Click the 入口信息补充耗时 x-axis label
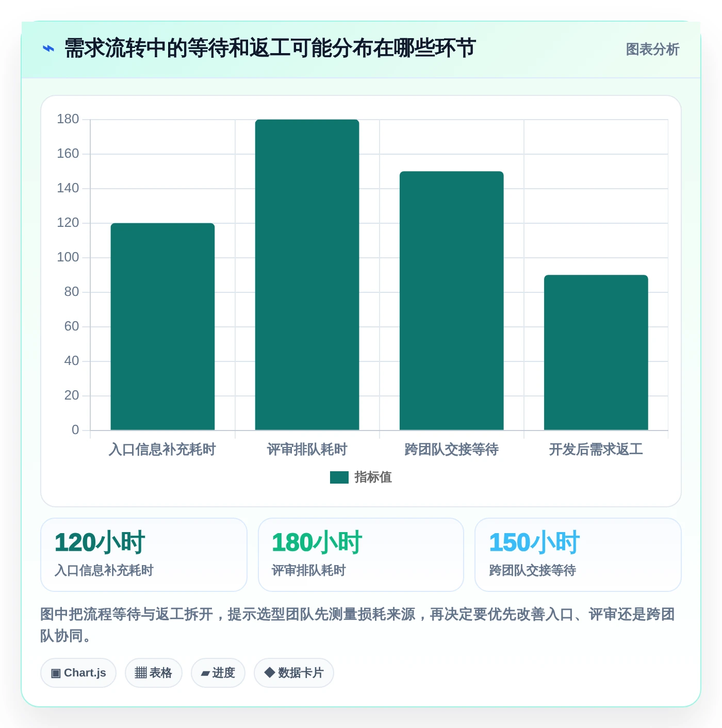The image size is (722, 728). coord(162,450)
